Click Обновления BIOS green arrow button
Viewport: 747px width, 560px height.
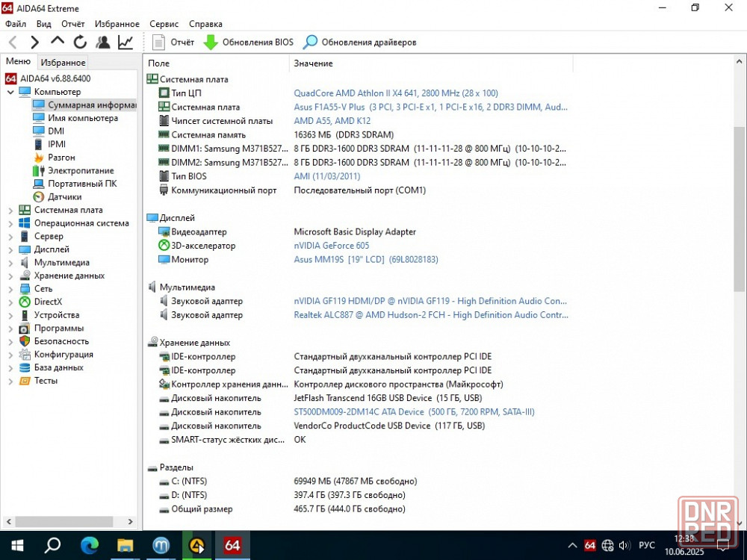click(x=248, y=43)
